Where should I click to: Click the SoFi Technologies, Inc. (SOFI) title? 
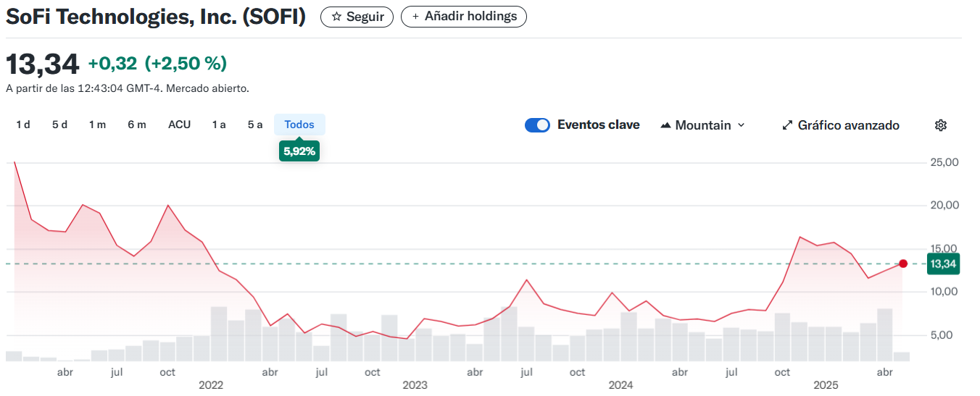(156, 17)
